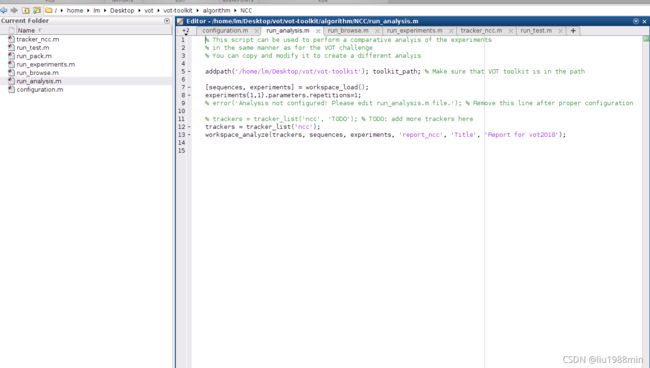The height and width of the screenshot is (368, 650).
Task: Open the Current Folder panel actions menu
Action: coord(167,21)
